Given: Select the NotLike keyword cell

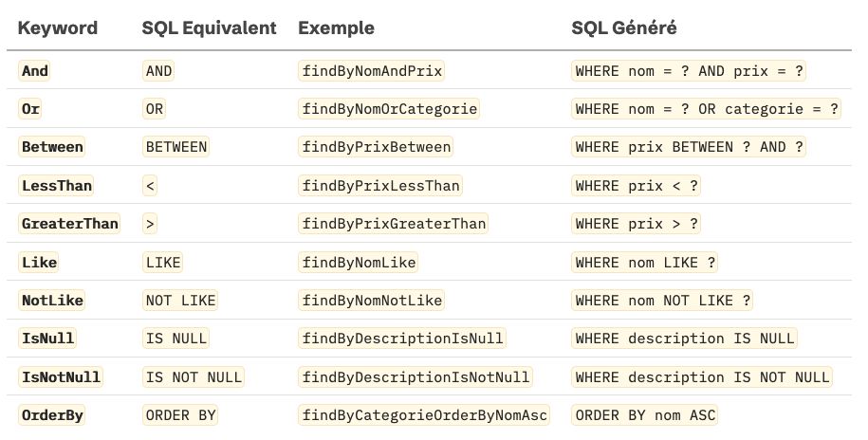Looking at the screenshot, I should pyautogui.click(x=52, y=301).
